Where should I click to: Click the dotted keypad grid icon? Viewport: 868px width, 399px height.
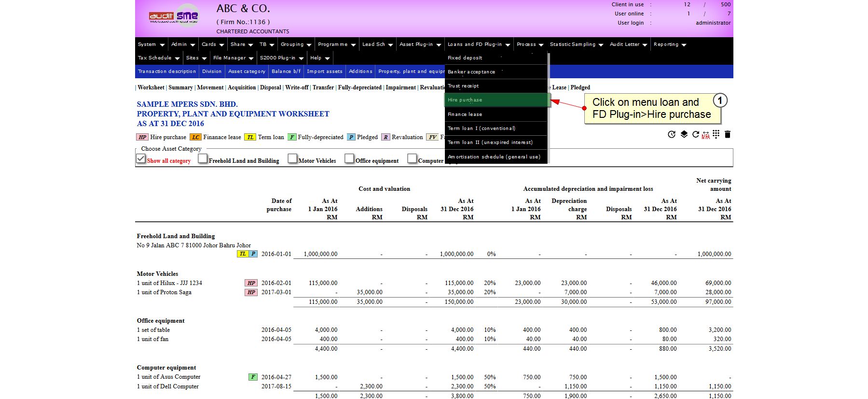pos(716,134)
